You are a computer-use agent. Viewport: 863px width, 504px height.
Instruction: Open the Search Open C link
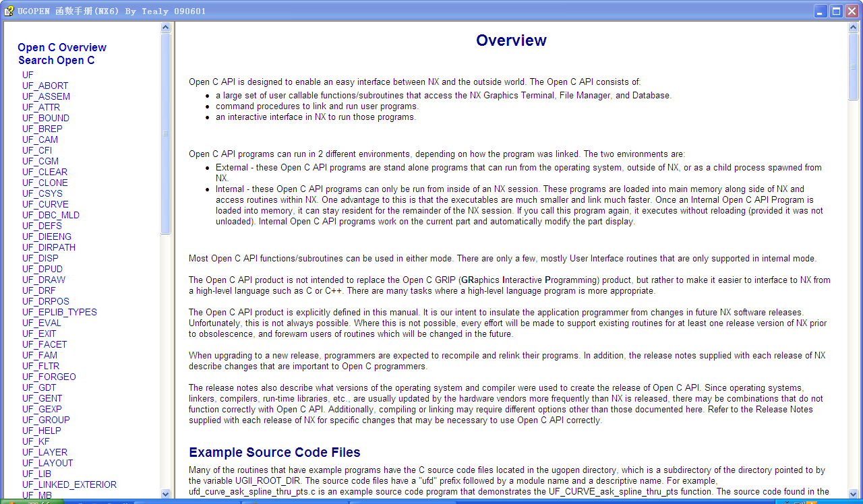pos(57,60)
